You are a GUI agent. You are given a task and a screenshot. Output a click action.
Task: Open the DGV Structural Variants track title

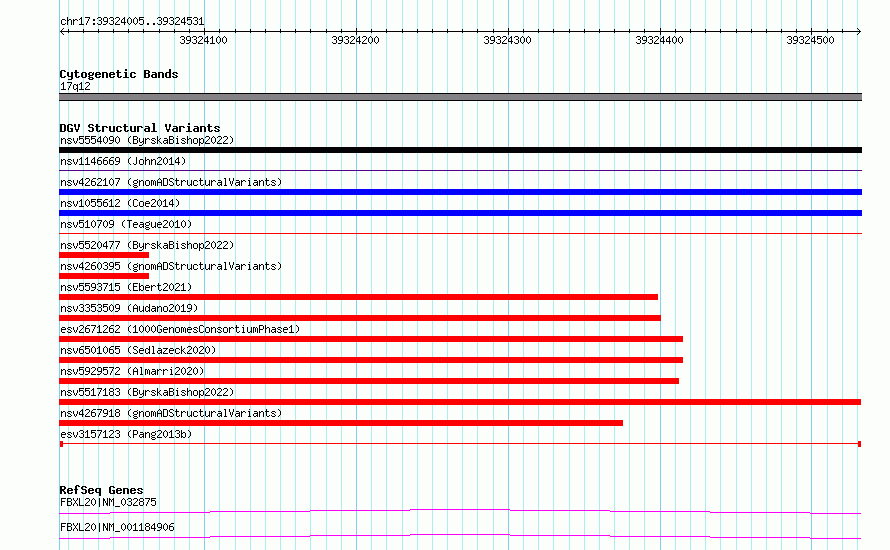tap(140, 128)
